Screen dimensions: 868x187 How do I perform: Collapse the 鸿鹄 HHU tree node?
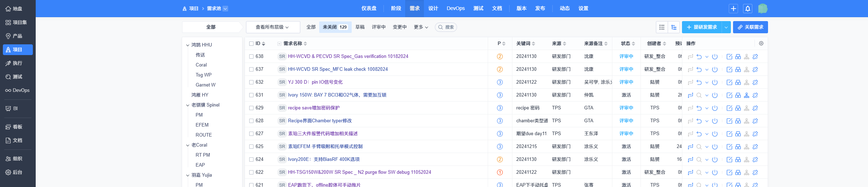[188, 45]
